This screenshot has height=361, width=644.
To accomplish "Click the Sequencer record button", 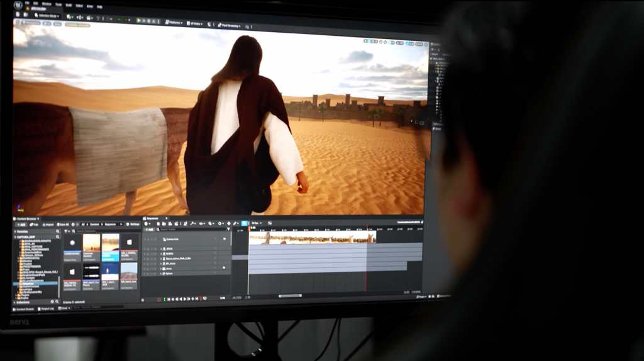I will pos(159,298).
